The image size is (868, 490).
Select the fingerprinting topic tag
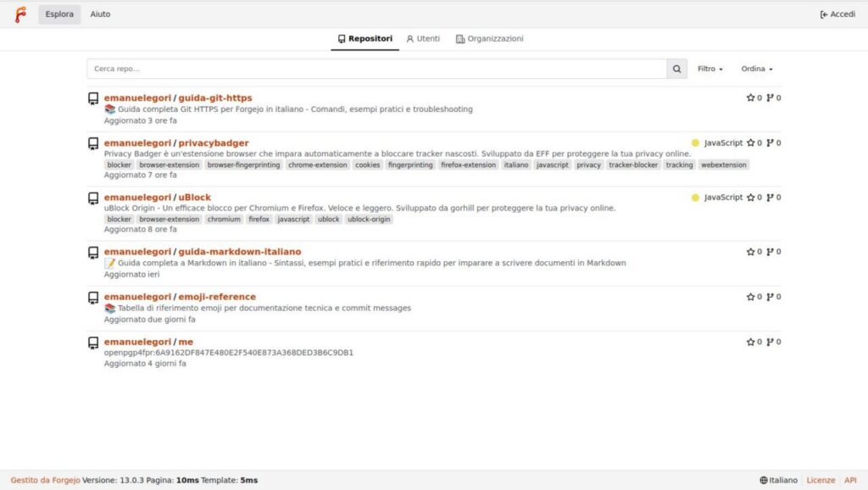point(410,165)
